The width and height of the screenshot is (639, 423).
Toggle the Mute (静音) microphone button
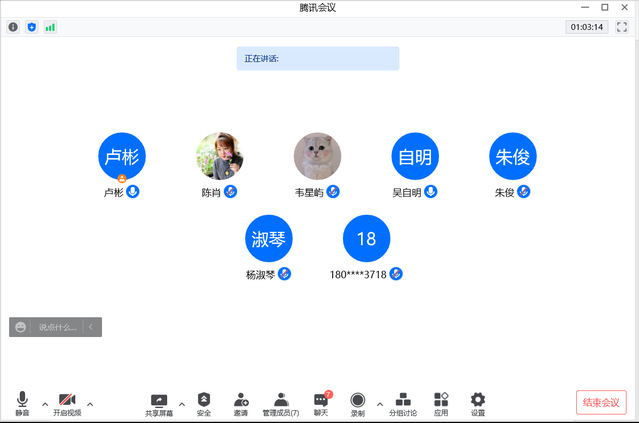22,403
